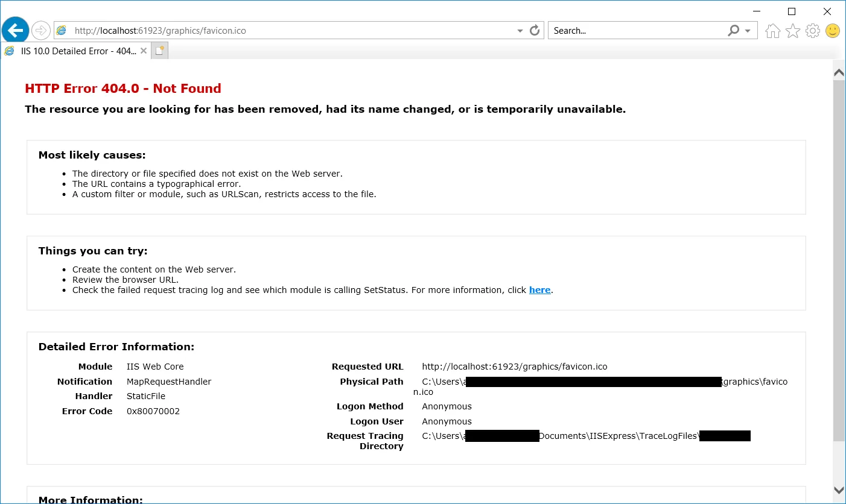Click 'Anonymous' beside Logon Method

pyautogui.click(x=447, y=406)
